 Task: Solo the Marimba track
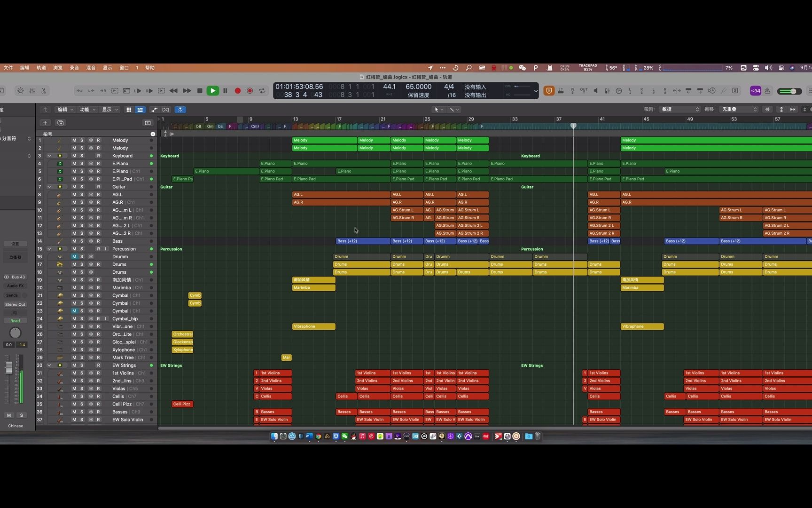pos(82,288)
